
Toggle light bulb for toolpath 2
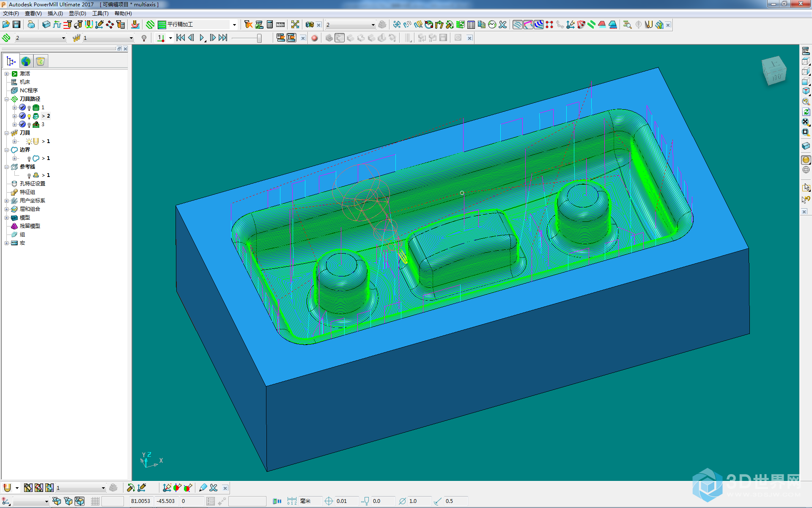[29, 116]
